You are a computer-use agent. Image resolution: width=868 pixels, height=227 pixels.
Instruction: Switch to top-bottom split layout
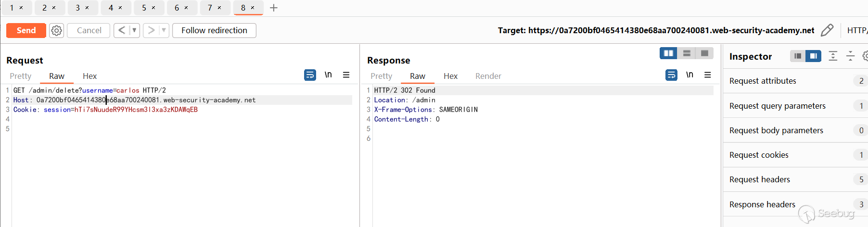(x=687, y=53)
